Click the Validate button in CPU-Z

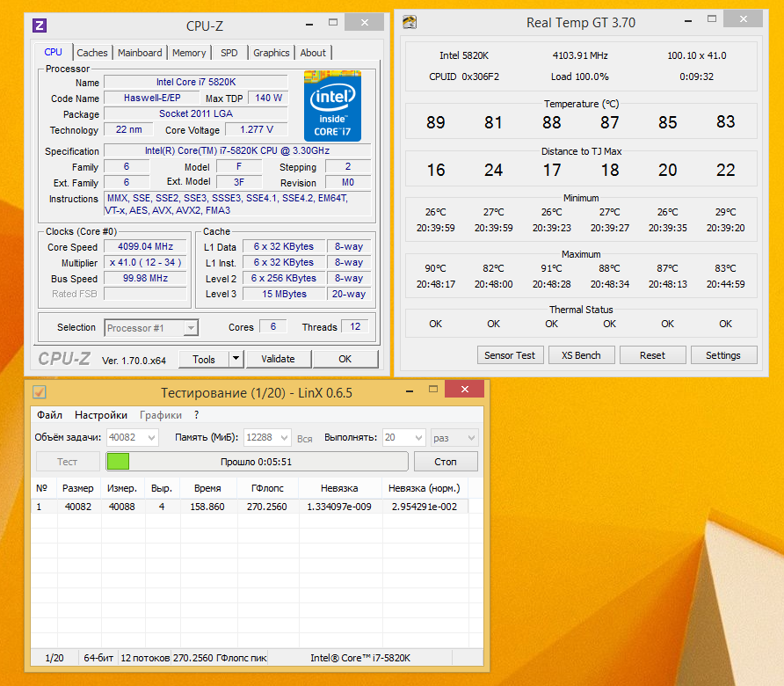(x=278, y=359)
